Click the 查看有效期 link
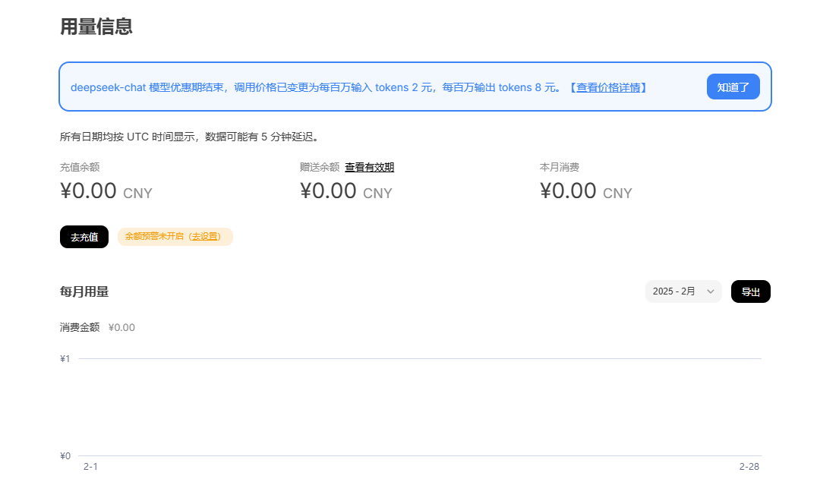This screenshot has width=839, height=504. coord(369,167)
